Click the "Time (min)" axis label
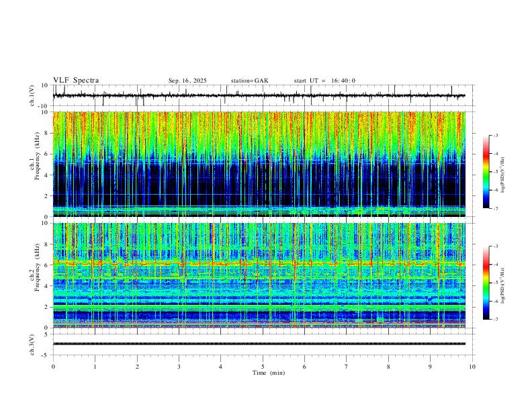This screenshot has height=411, width=532. 269,373
